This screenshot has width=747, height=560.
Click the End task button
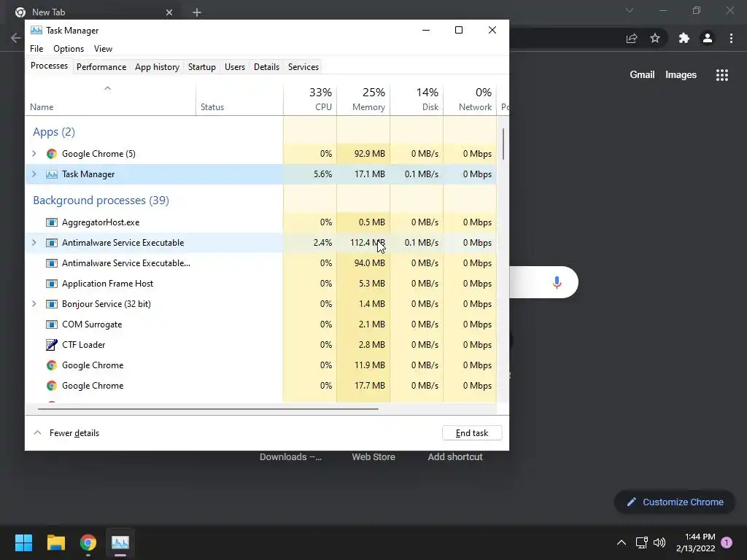(x=472, y=433)
